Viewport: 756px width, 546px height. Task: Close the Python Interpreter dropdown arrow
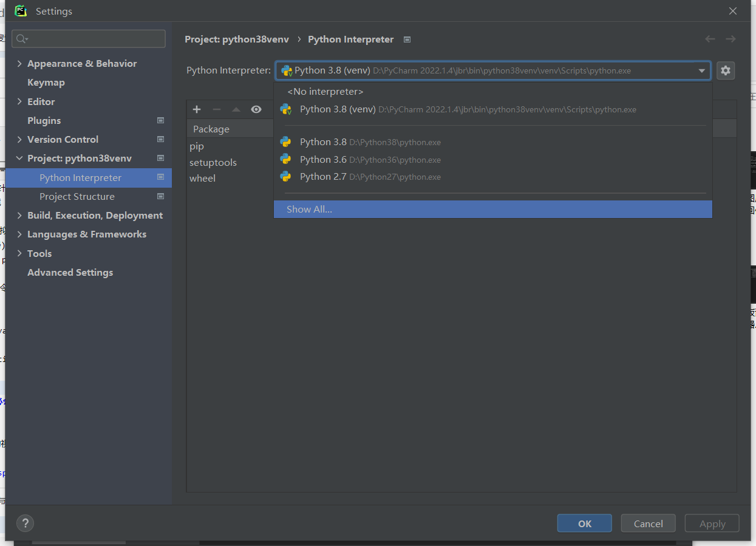pos(702,71)
